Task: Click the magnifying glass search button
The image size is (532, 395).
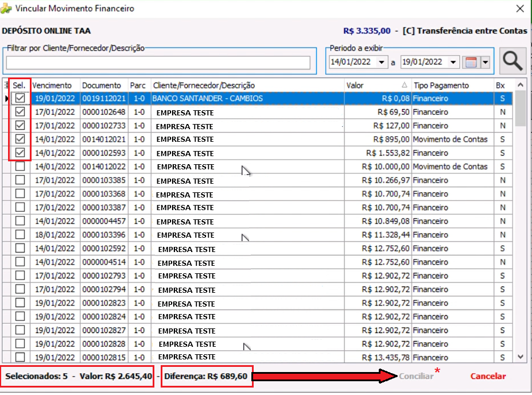Action: click(x=512, y=61)
